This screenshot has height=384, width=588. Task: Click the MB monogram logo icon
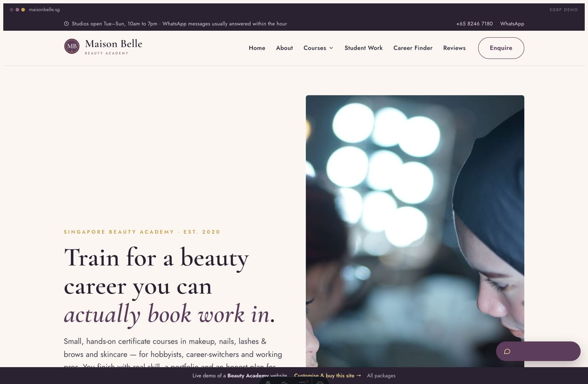tap(72, 46)
